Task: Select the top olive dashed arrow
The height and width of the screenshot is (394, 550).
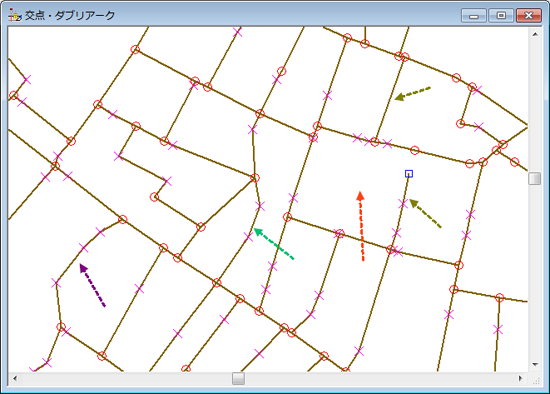Action: tap(412, 93)
